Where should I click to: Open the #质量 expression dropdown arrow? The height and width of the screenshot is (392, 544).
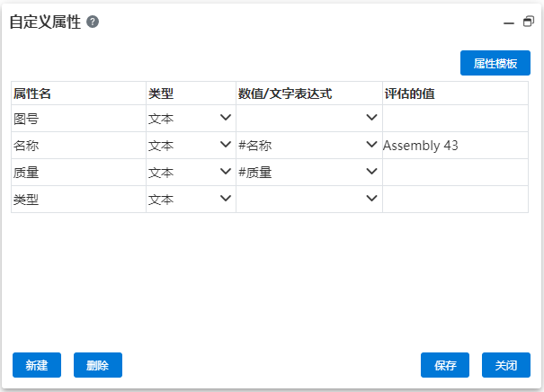click(371, 171)
